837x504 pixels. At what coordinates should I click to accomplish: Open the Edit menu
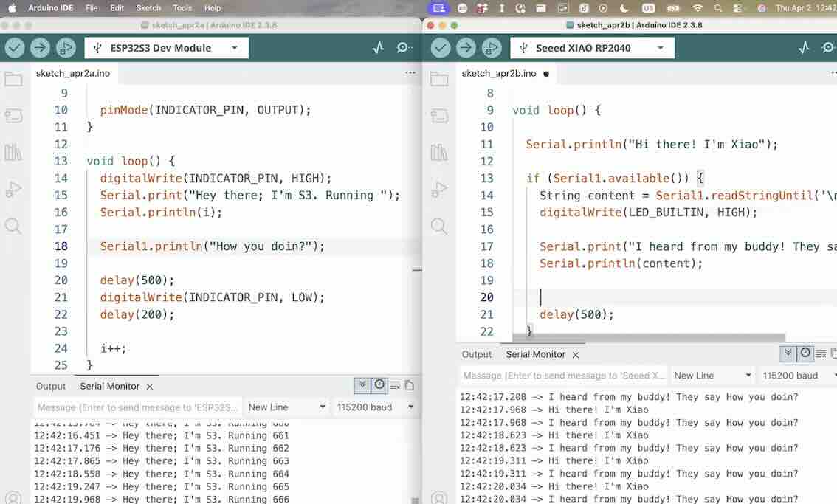click(117, 8)
